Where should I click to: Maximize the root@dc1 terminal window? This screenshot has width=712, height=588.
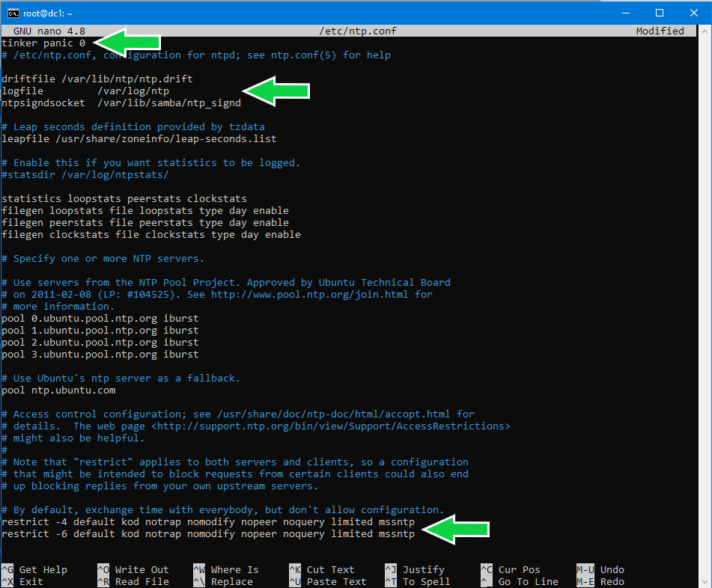tap(660, 13)
